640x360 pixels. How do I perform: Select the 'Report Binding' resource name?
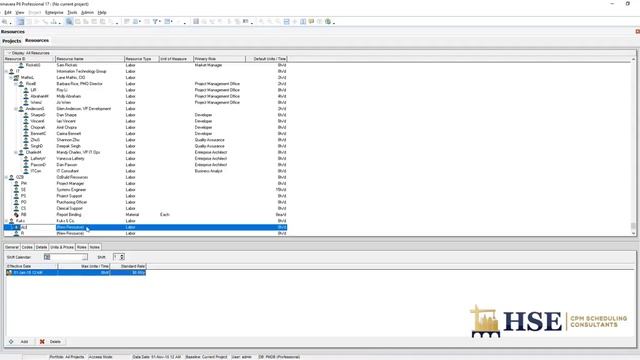pyautogui.click(x=69, y=215)
